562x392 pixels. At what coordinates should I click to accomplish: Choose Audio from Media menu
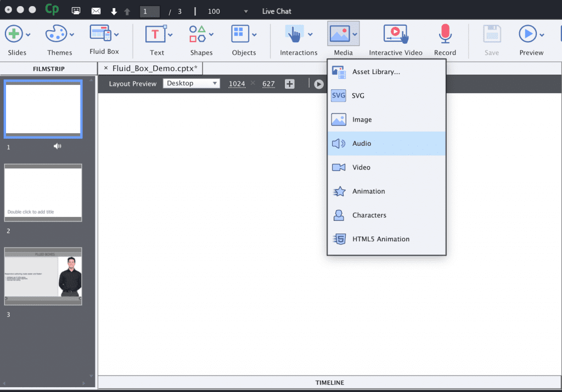point(386,143)
